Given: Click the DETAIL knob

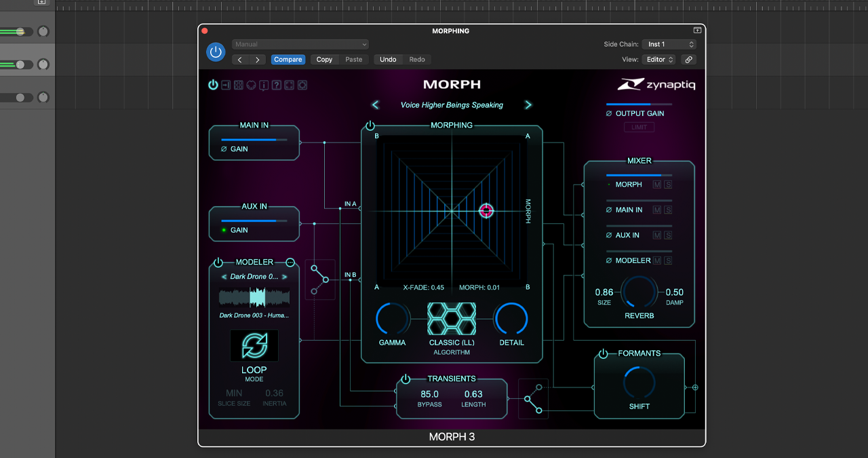Looking at the screenshot, I should [511, 319].
